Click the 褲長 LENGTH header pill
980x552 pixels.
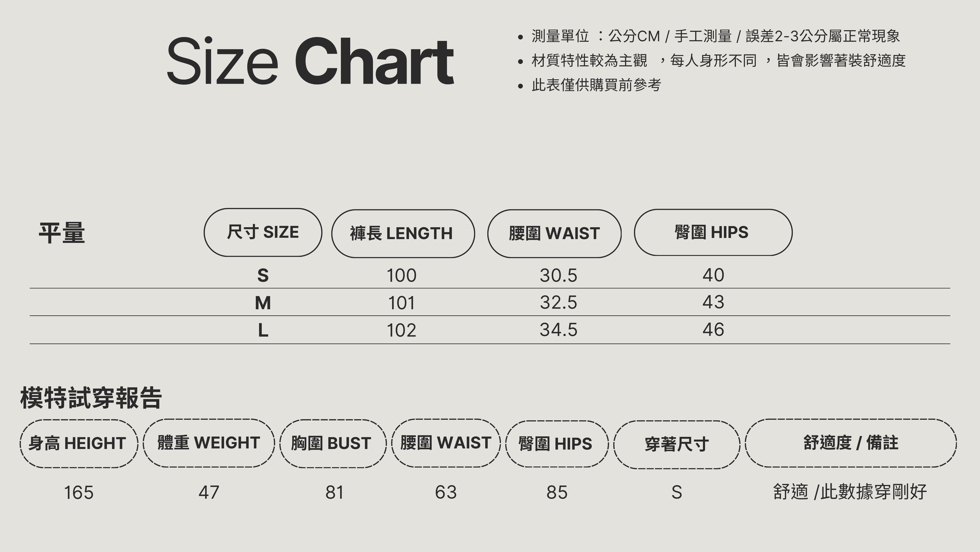click(x=403, y=234)
